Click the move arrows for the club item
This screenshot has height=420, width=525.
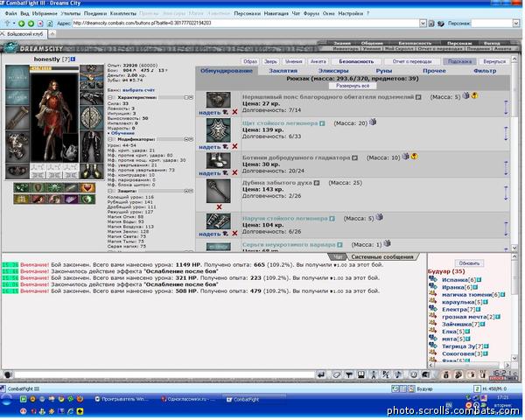click(506, 193)
